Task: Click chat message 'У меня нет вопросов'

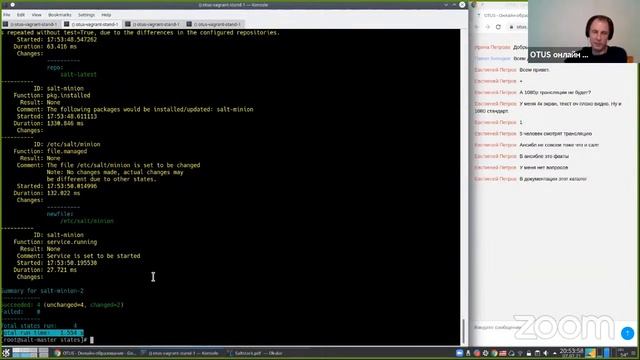Action: pos(543,167)
